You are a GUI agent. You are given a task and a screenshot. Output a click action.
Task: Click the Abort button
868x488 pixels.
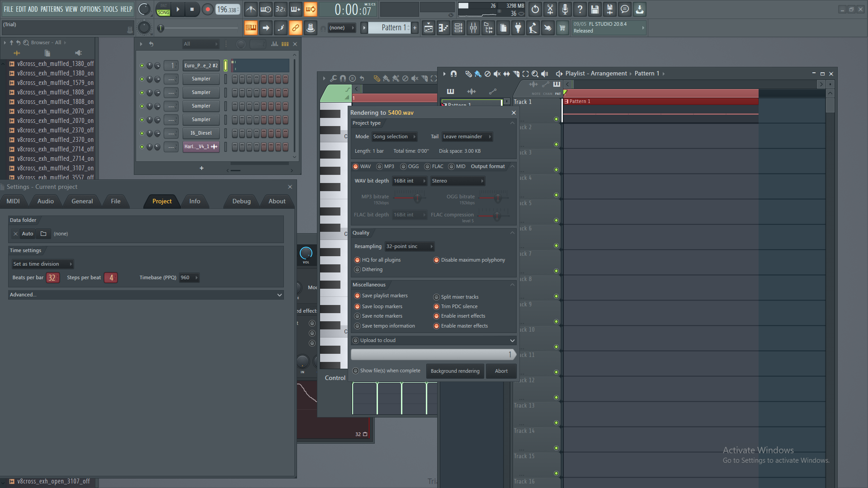501,371
